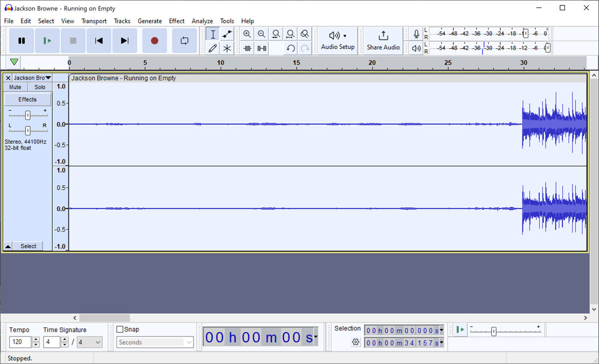Image resolution: width=599 pixels, height=364 pixels.
Task: Solo the Jackson Browne track
Action: click(40, 87)
